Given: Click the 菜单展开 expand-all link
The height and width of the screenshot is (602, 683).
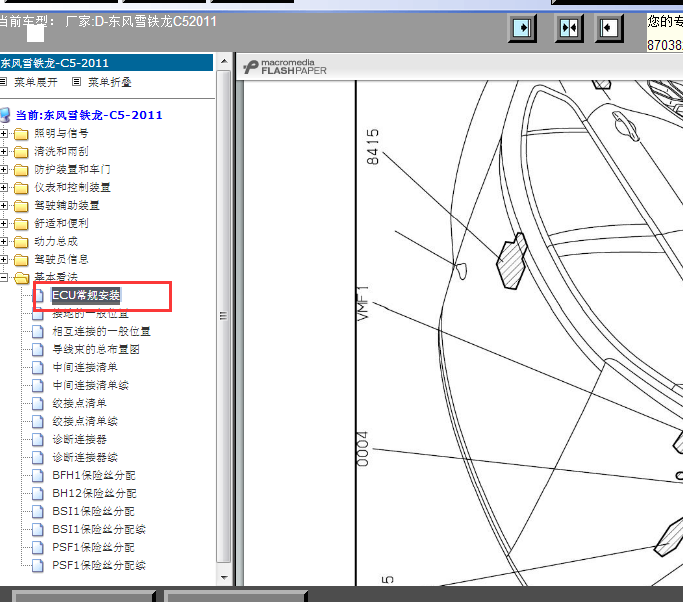Looking at the screenshot, I should pos(36,82).
